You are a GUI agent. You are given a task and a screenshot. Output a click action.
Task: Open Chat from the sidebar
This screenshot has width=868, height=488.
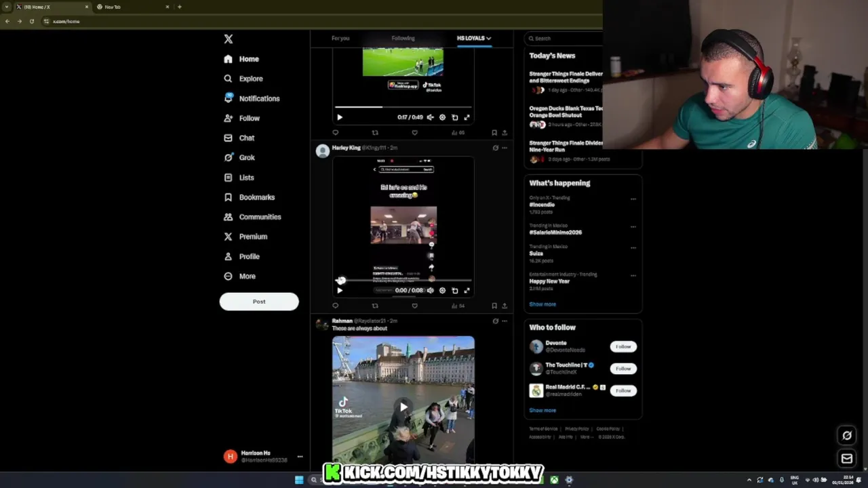[x=239, y=138]
